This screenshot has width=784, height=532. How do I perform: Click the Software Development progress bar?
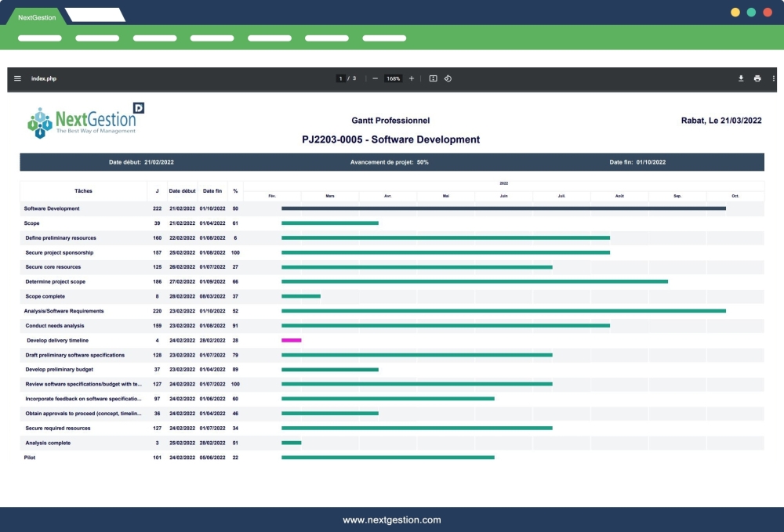point(504,208)
